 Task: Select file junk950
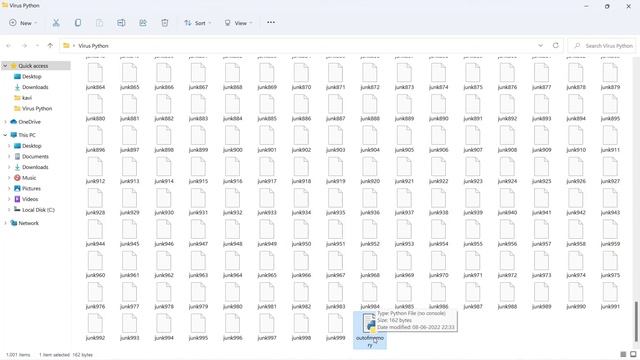(x=301, y=234)
